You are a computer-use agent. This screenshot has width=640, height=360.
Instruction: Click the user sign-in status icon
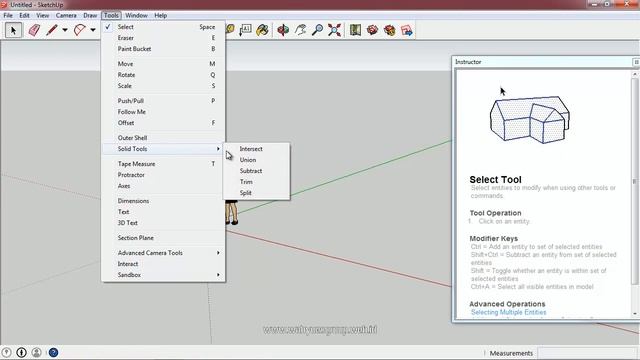[37, 352]
